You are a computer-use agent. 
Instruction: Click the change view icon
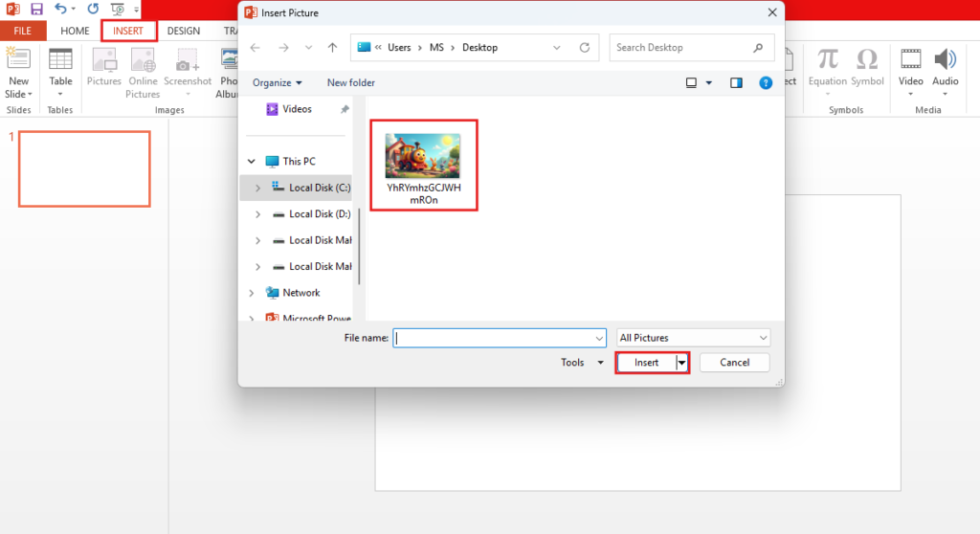[691, 82]
